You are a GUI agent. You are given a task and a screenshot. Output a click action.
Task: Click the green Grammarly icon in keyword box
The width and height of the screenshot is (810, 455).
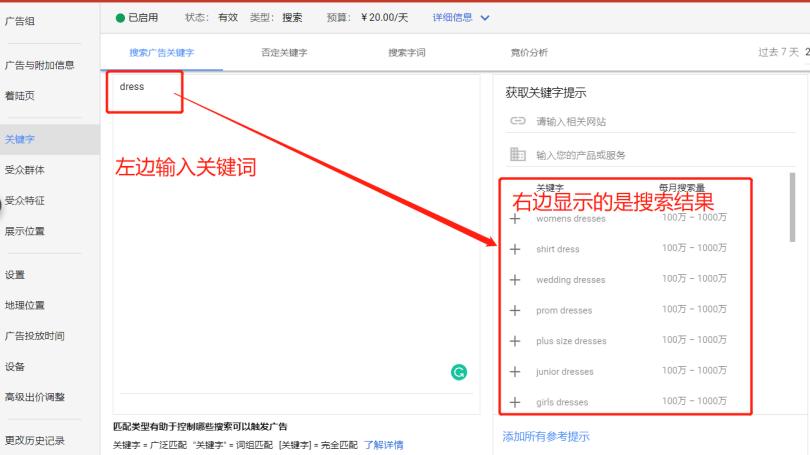click(459, 372)
